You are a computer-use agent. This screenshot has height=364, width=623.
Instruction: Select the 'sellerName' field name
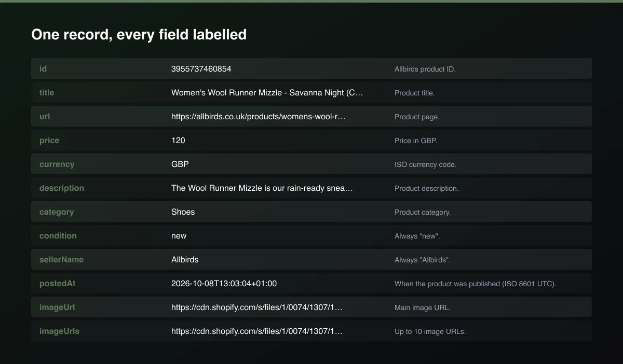(x=61, y=259)
